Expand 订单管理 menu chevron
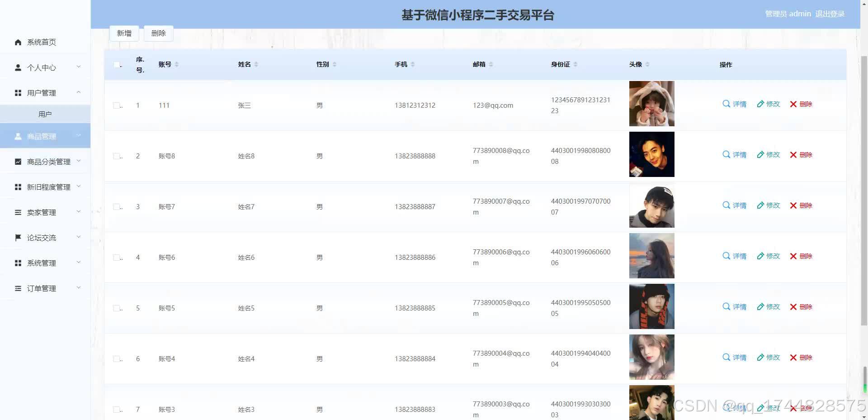Image resolution: width=868 pixels, height=420 pixels. [79, 288]
